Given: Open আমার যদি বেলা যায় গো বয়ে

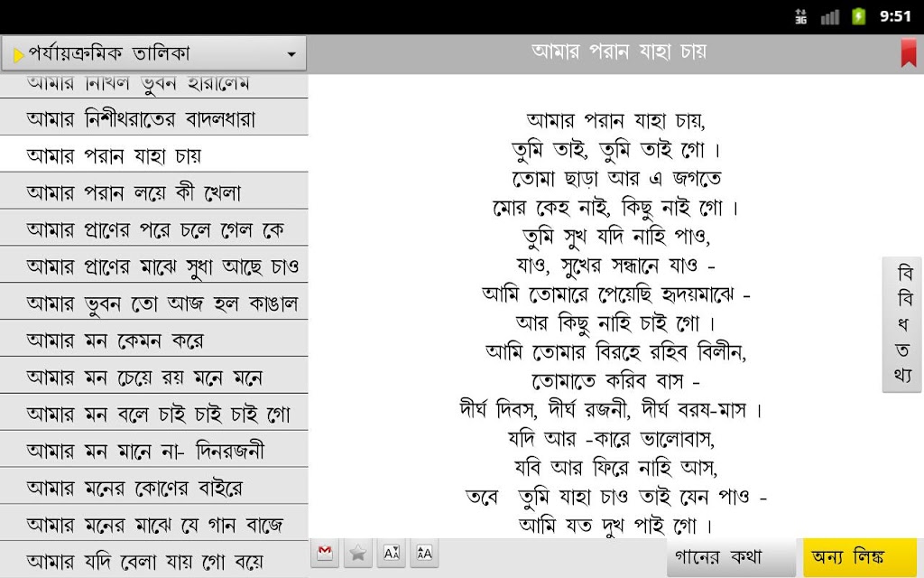Looking at the screenshot, I should point(153,560).
